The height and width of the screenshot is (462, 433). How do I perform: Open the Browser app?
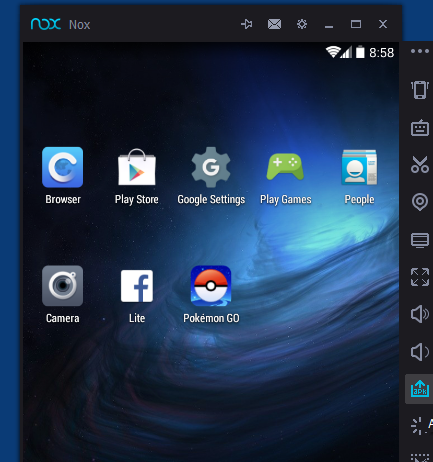coord(63,167)
